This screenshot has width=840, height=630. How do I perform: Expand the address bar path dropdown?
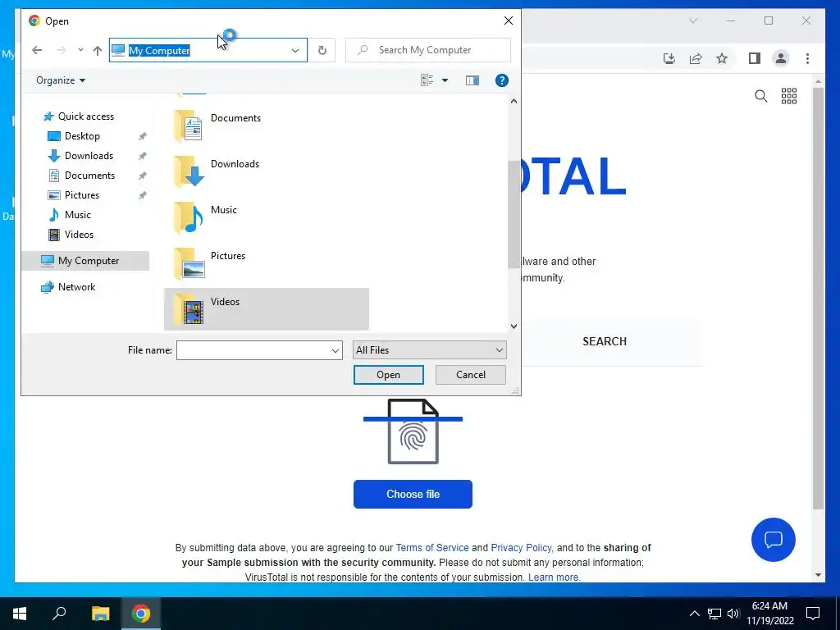(x=295, y=50)
